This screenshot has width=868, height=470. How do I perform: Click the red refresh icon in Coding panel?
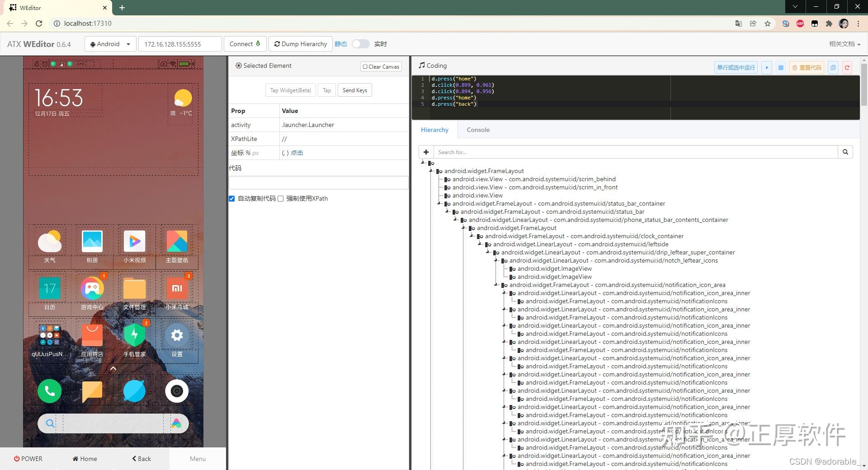[x=847, y=67]
